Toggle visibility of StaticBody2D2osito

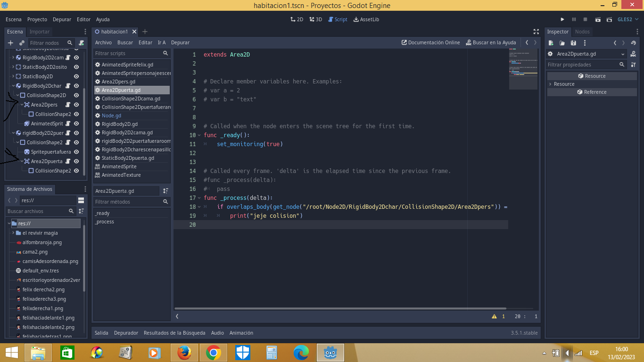coord(76,67)
